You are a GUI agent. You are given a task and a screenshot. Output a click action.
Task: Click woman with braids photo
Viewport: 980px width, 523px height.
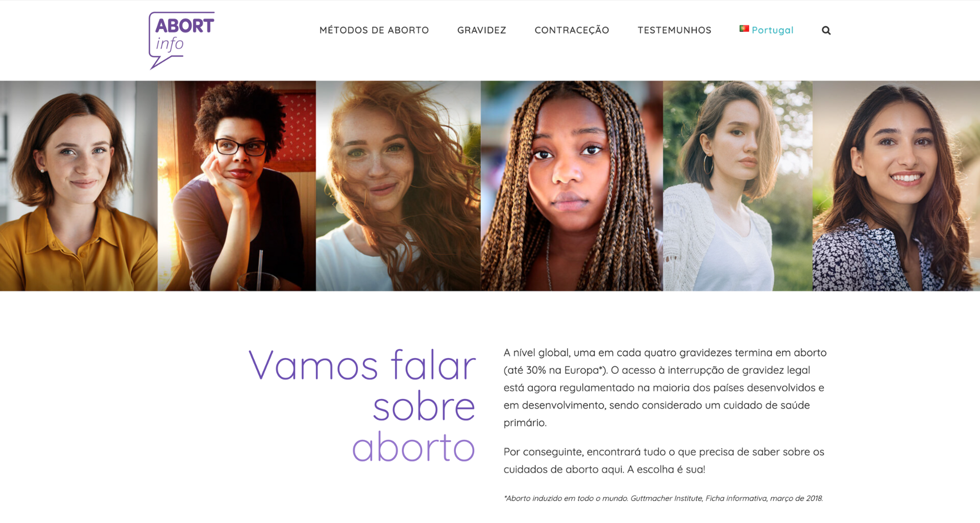pos(572,186)
